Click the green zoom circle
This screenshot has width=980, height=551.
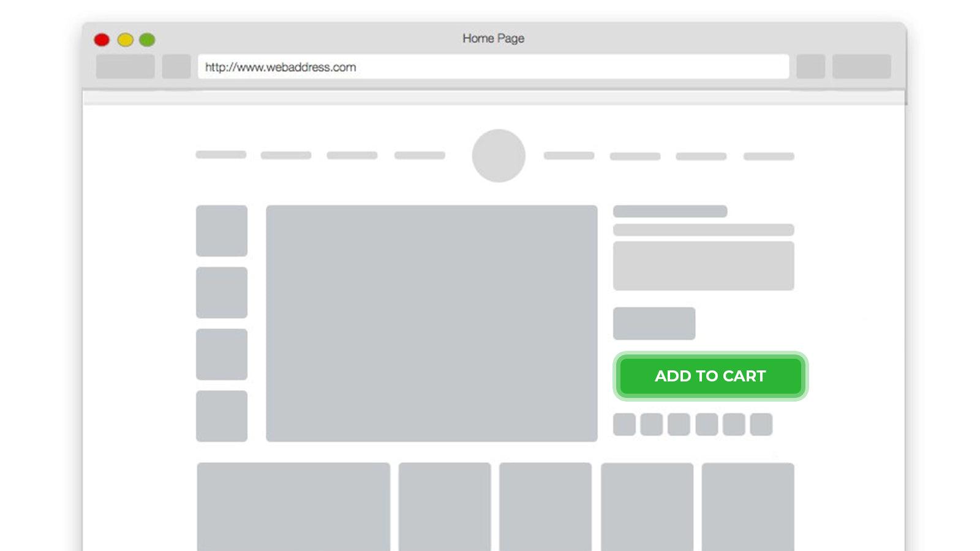coord(148,39)
